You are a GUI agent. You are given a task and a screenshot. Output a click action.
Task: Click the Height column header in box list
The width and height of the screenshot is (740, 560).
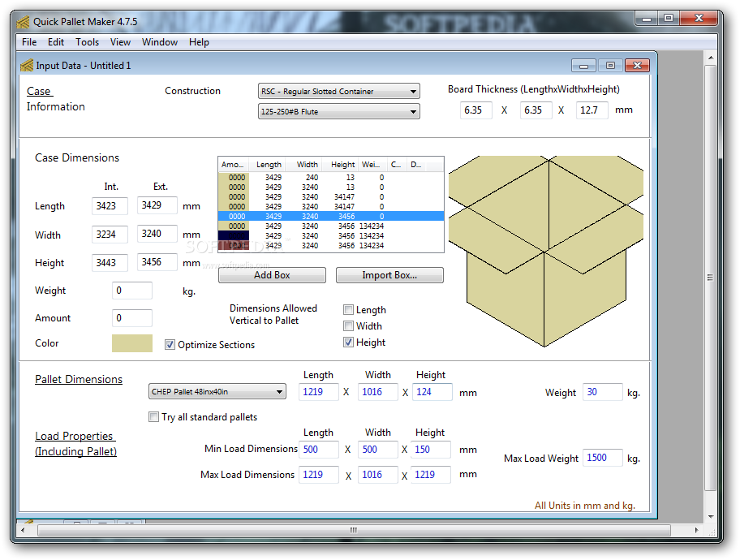tap(340, 164)
